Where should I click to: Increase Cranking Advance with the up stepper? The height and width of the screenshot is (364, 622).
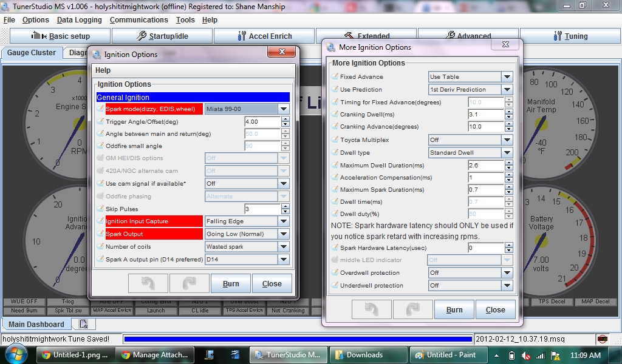pyautogui.click(x=508, y=124)
